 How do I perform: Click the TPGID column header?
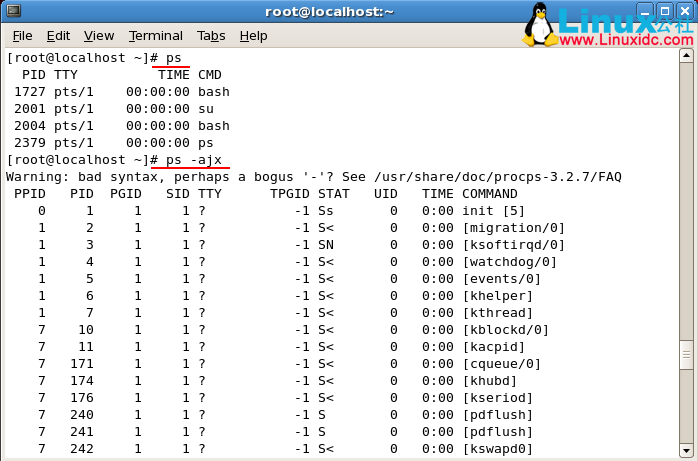290,194
